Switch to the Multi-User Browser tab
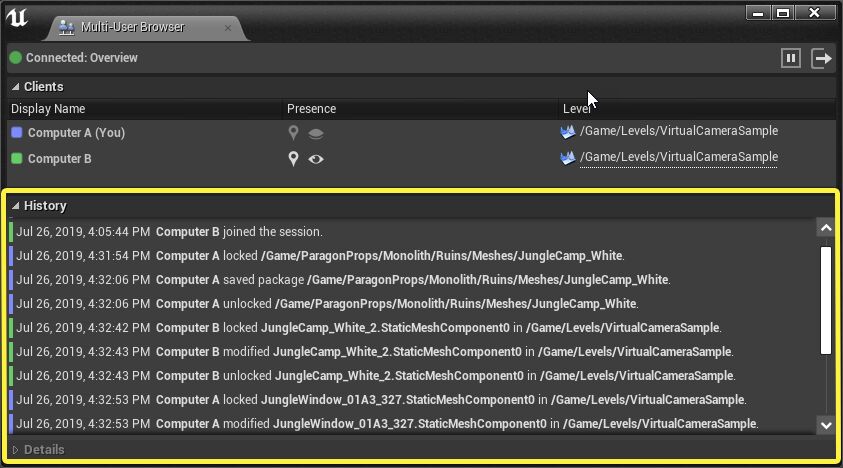 tap(146, 27)
